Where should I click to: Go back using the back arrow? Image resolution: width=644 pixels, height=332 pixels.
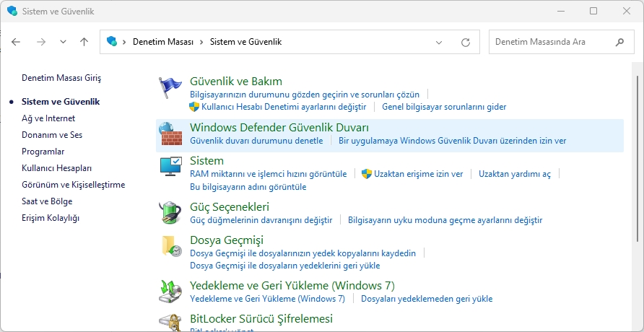(x=17, y=42)
